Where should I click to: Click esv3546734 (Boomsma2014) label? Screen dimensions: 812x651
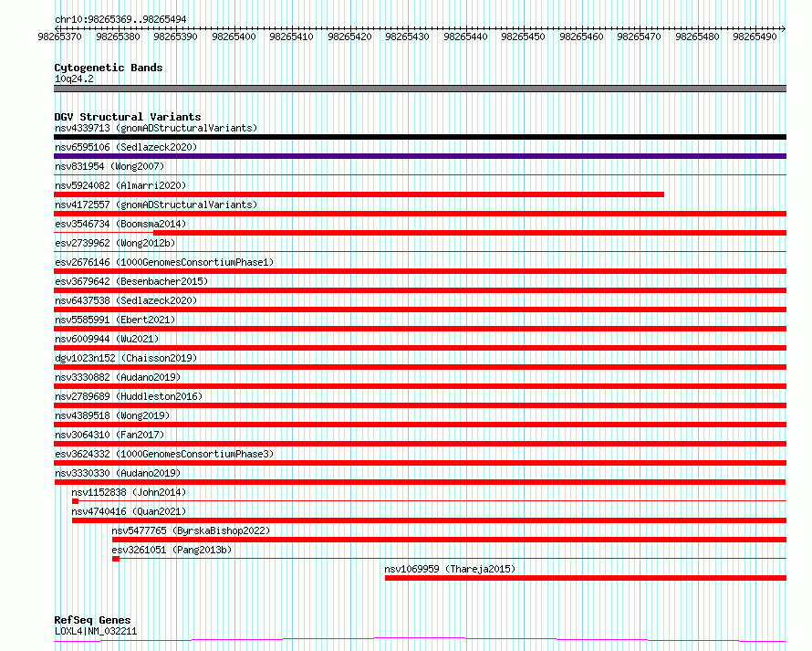(120, 224)
